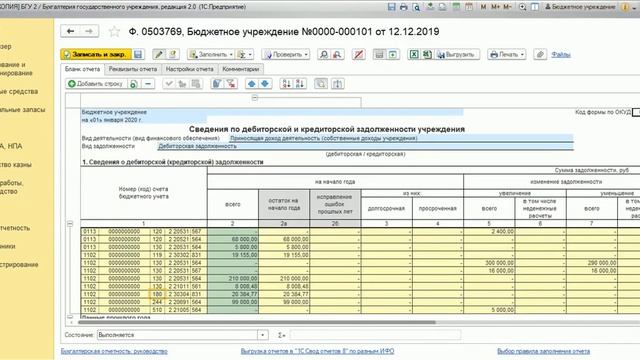Click the second green spreadsheet icon beside Excel

427,54
